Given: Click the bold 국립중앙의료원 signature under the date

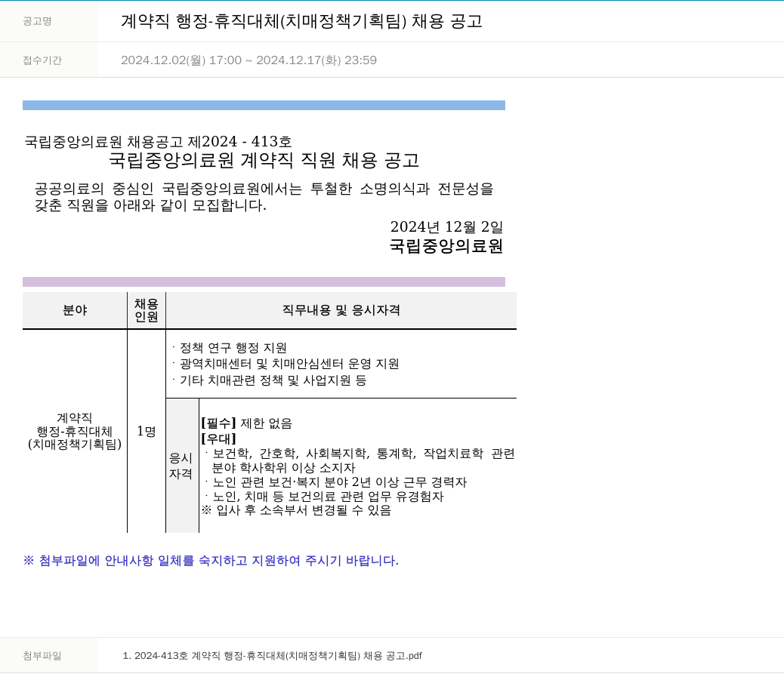Looking at the screenshot, I should (446, 246).
